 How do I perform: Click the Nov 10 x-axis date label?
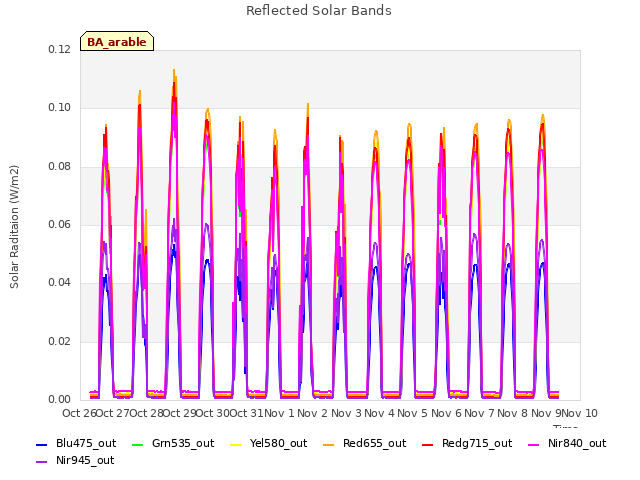580,413
